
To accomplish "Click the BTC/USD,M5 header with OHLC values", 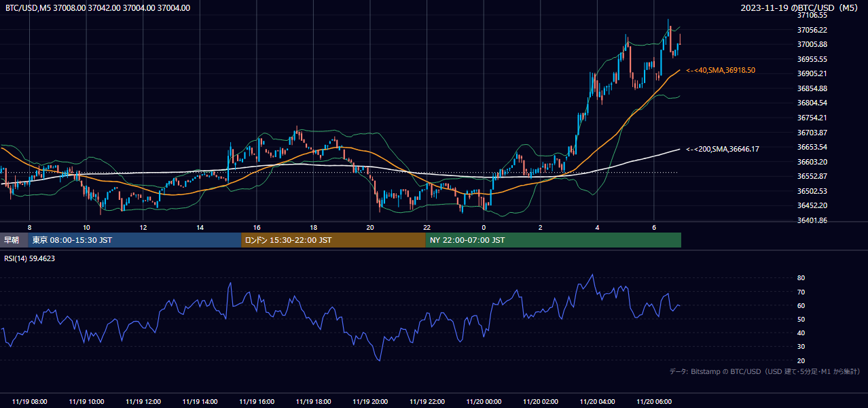I will (x=98, y=8).
